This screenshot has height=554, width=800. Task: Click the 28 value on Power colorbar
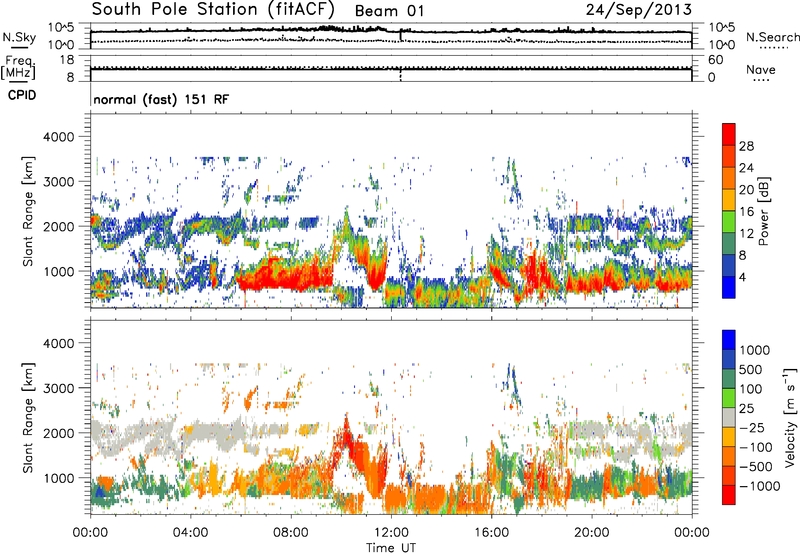[x=746, y=146]
